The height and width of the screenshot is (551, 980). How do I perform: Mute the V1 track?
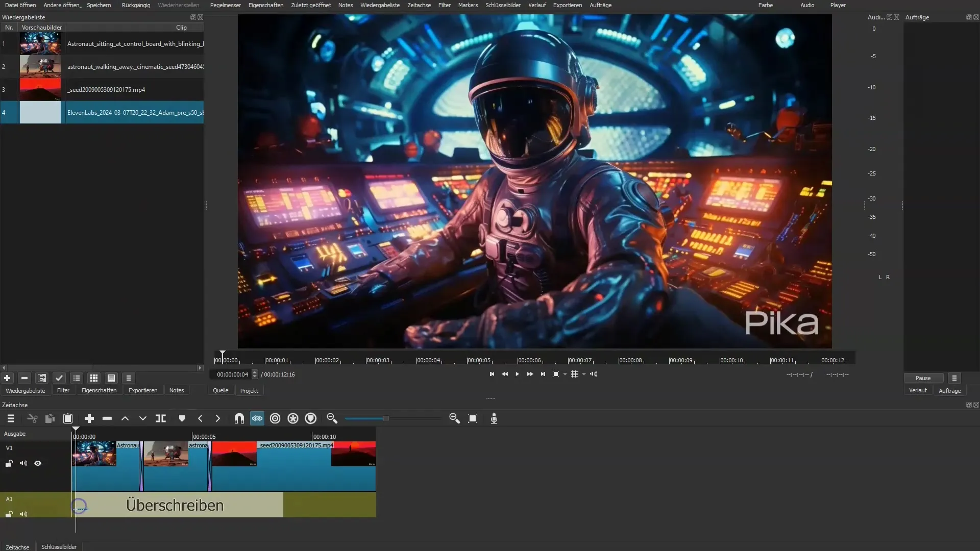[23, 463]
